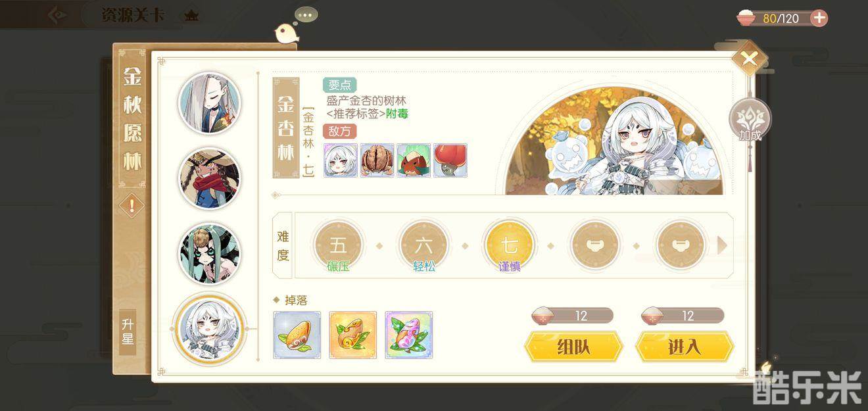Inspect the red persimmon enemy icon
Viewport: 868px width, 411px height.
click(450, 160)
